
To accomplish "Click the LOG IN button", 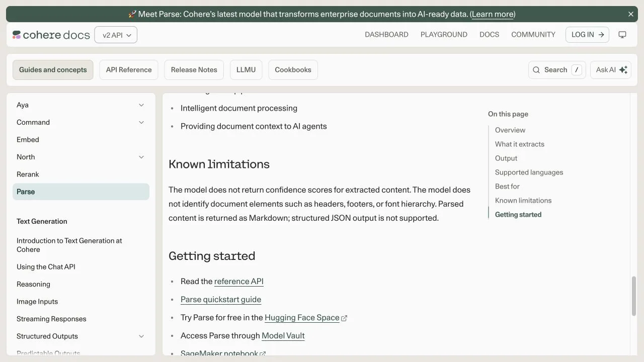I will tap(588, 35).
